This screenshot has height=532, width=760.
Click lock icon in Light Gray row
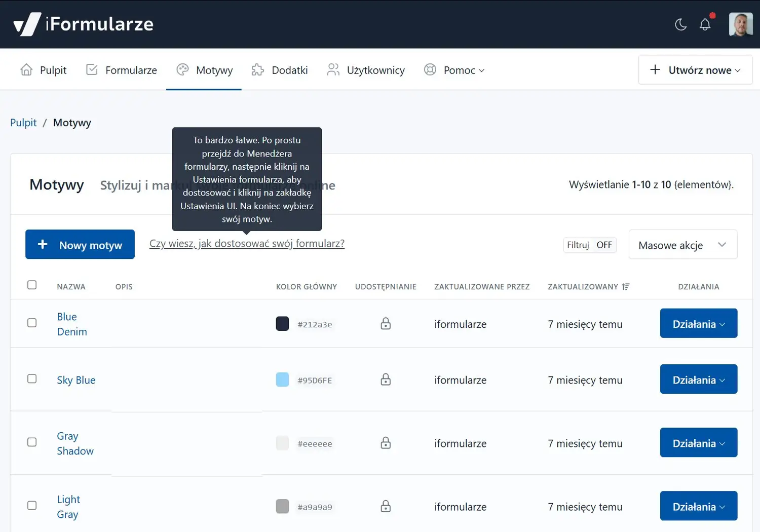tap(386, 507)
